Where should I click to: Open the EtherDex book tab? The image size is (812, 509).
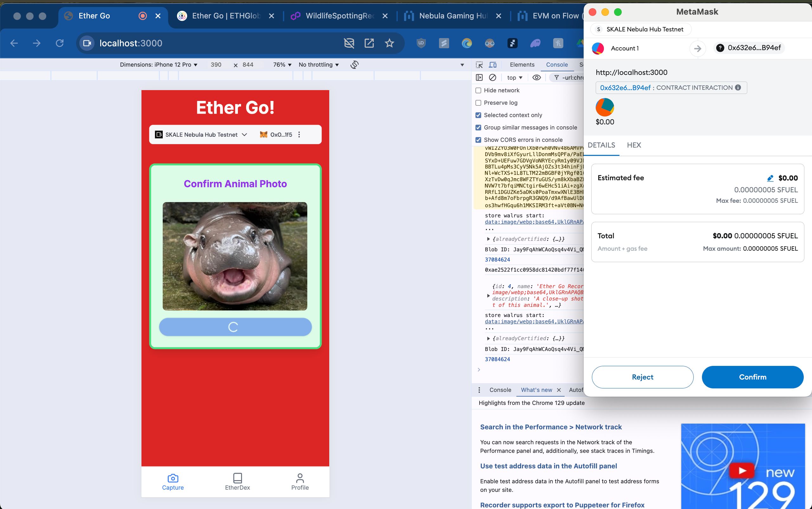pos(238,482)
